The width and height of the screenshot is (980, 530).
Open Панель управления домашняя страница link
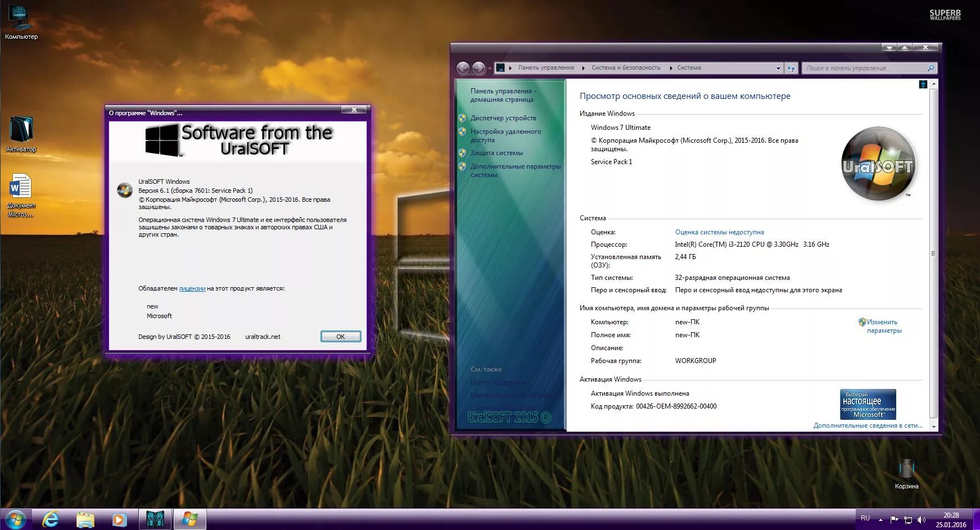pyautogui.click(x=503, y=95)
